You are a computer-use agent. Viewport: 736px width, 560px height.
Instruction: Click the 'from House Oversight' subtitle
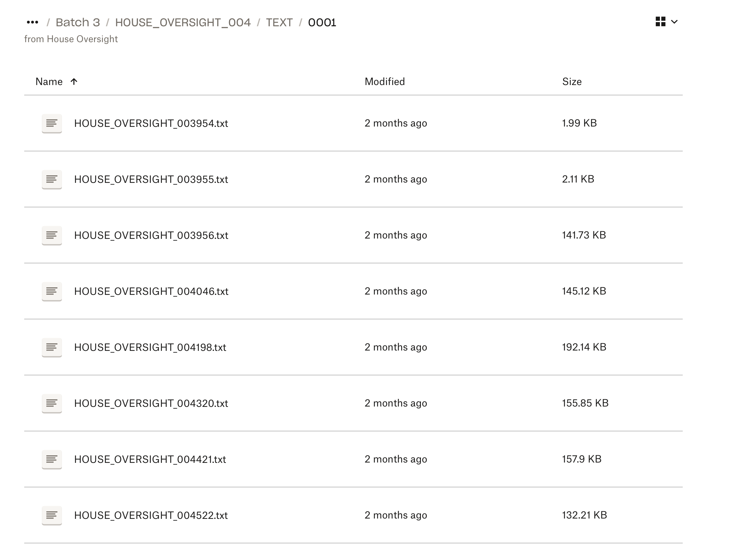[71, 39]
